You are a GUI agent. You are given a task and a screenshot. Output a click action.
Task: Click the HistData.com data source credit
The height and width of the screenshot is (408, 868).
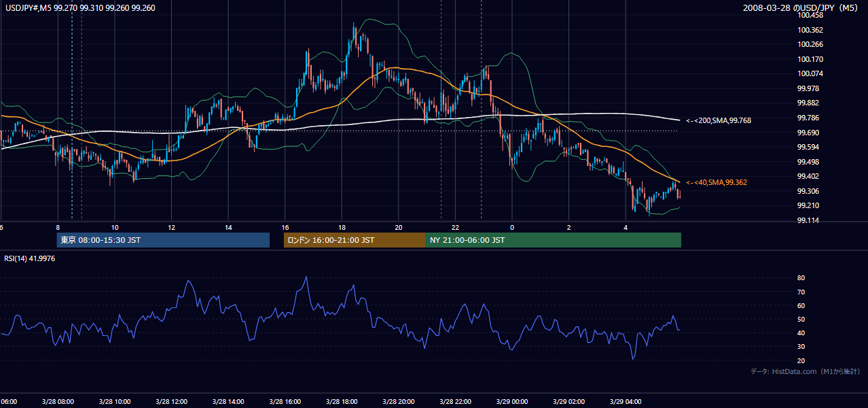point(805,371)
